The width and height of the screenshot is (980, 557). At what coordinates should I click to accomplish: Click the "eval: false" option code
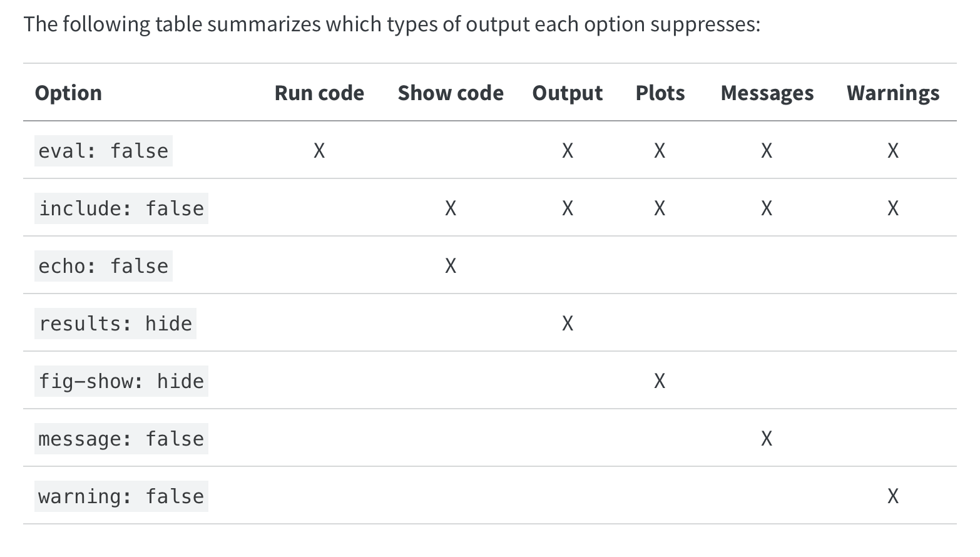coord(103,151)
